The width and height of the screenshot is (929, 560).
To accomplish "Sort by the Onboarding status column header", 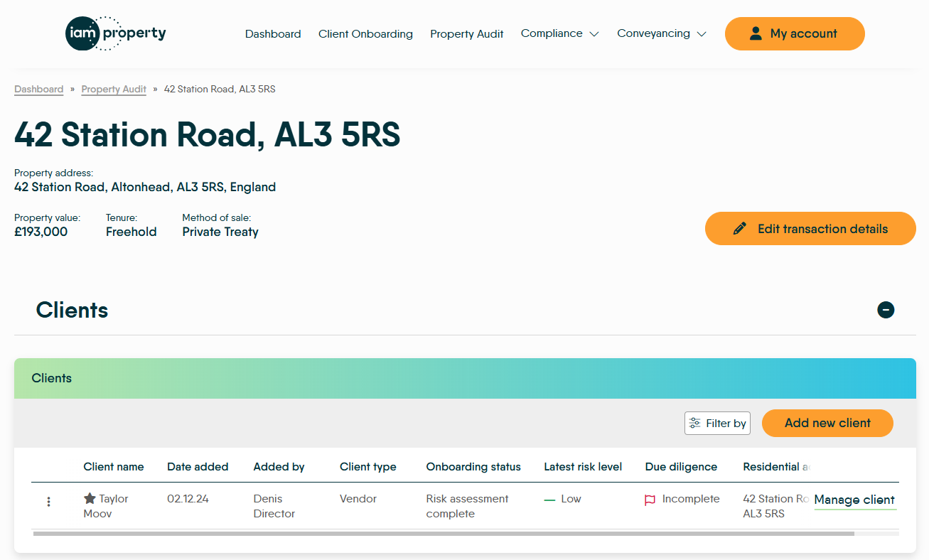I will click(473, 467).
